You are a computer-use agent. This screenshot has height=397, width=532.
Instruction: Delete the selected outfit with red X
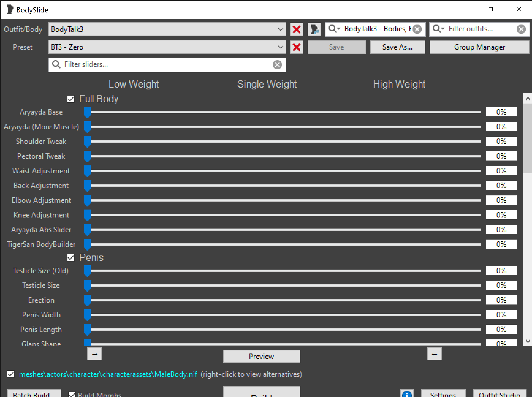pyautogui.click(x=296, y=29)
